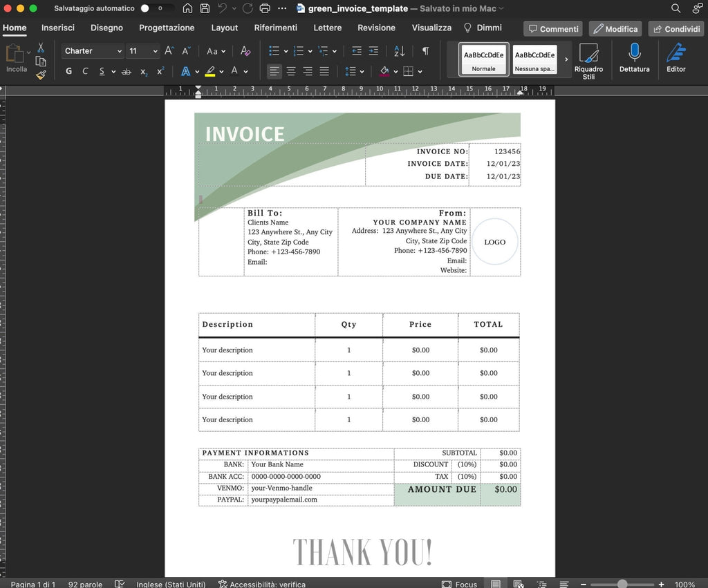Select the bulleted list icon
The height and width of the screenshot is (588, 708).
pos(274,50)
